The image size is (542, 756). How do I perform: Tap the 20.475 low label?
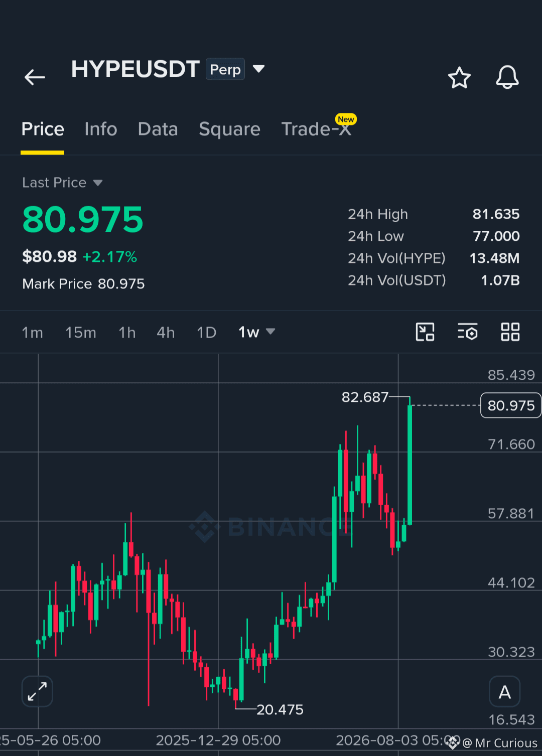280,709
